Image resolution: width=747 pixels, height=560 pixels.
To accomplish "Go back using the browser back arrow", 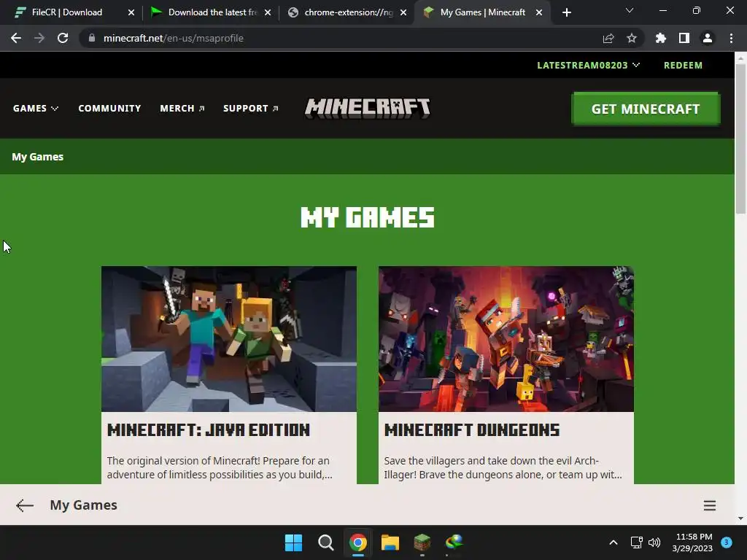I will [x=16, y=38].
